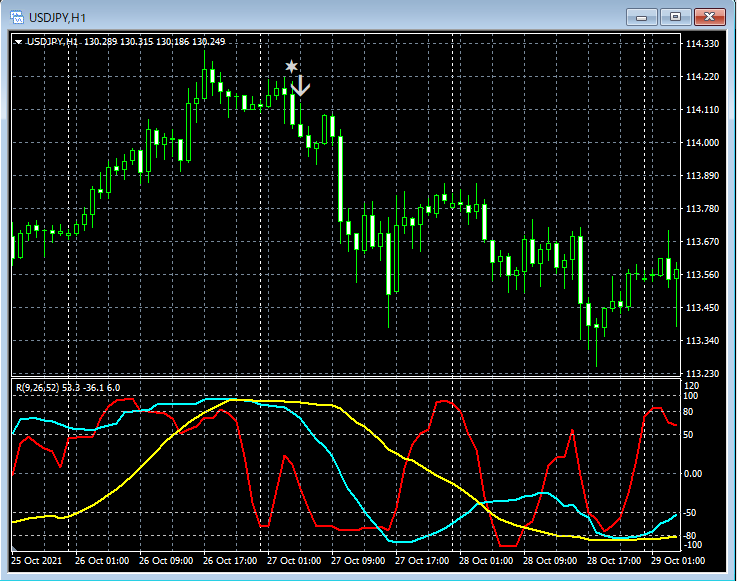Close the USDJPY,H1 chart window

pyautogui.click(x=710, y=17)
